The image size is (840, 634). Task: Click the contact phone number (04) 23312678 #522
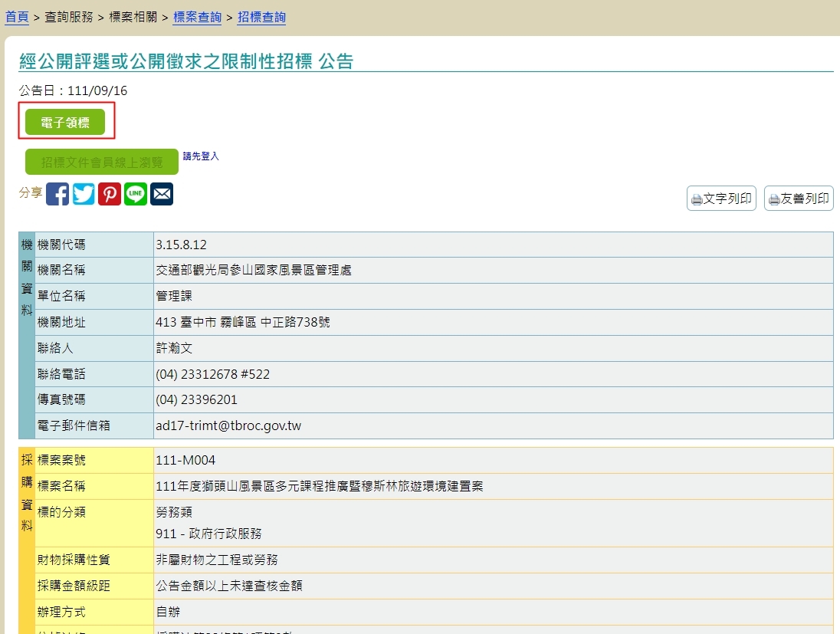coord(212,374)
